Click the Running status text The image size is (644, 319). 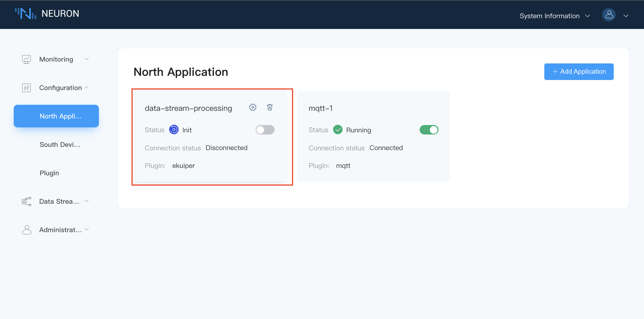click(359, 130)
